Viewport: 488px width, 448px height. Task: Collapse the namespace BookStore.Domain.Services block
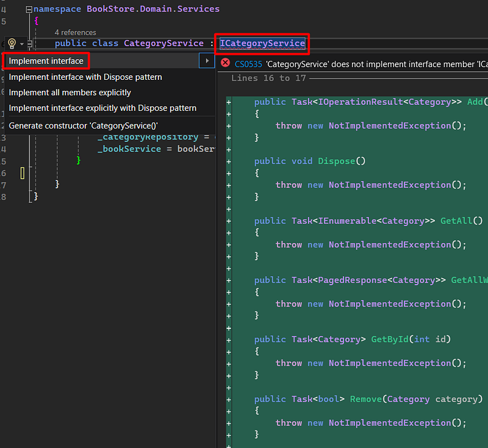click(x=29, y=9)
